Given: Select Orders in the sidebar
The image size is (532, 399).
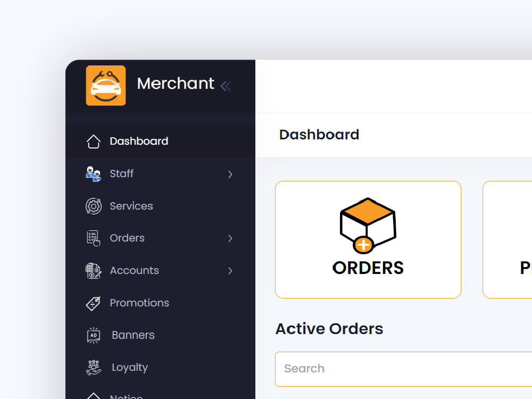Looking at the screenshot, I should pyautogui.click(x=160, y=238).
